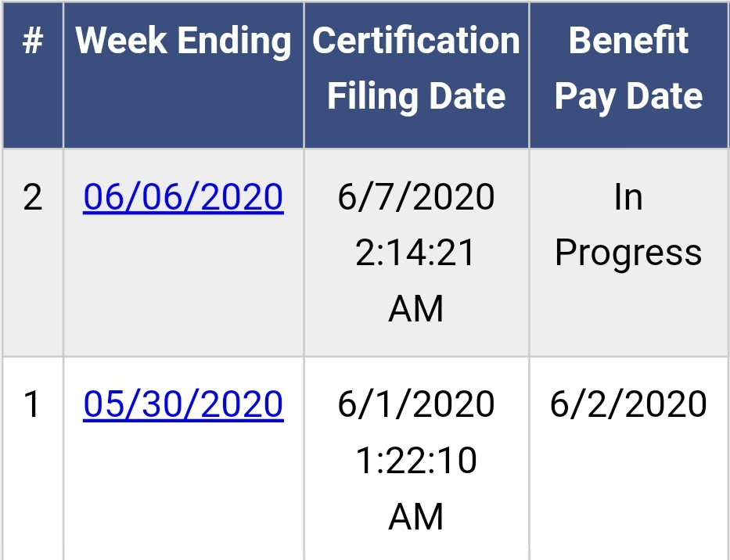Click the 06/06/2020 underlined date text
The height and width of the screenshot is (560, 730).
click(183, 197)
